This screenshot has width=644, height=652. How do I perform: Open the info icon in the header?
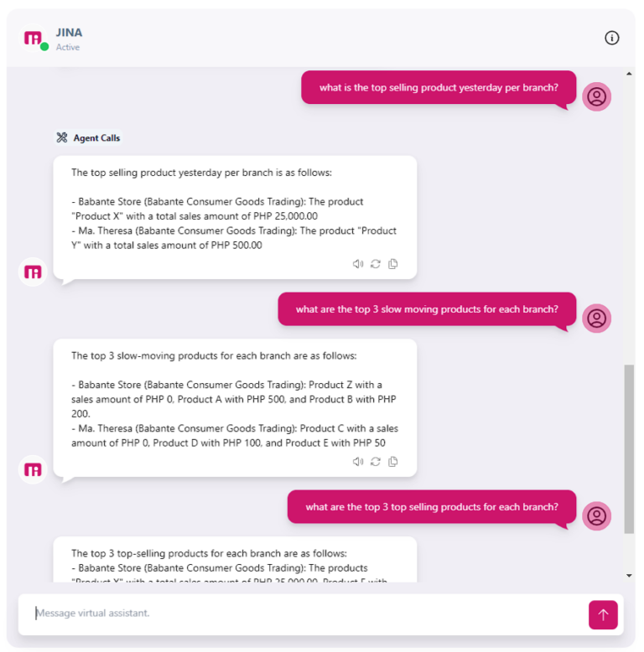pyautogui.click(x=611, y=38)
